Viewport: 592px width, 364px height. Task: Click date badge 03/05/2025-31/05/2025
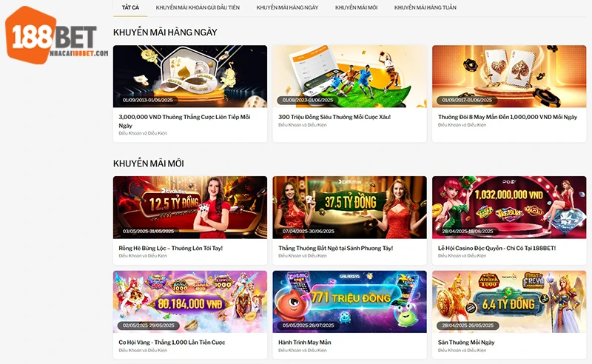pyautogui.click(x=149, y=231)
